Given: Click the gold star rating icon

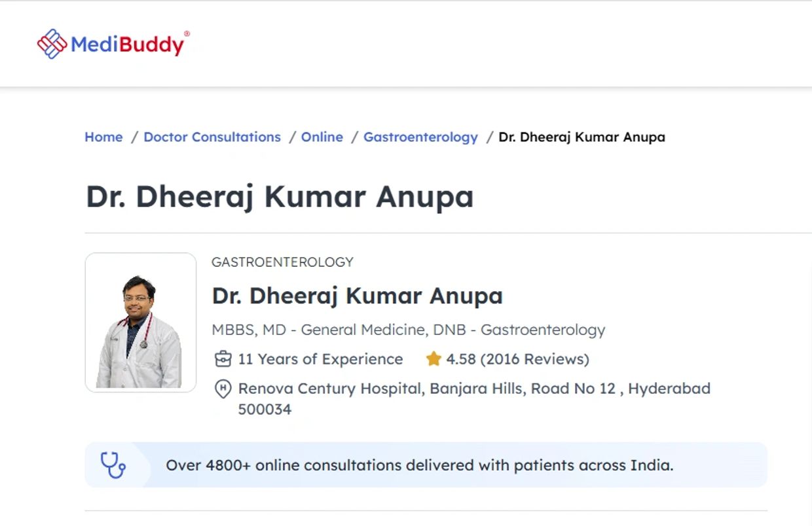Looking at the screenshot, I should coord(434,359).
